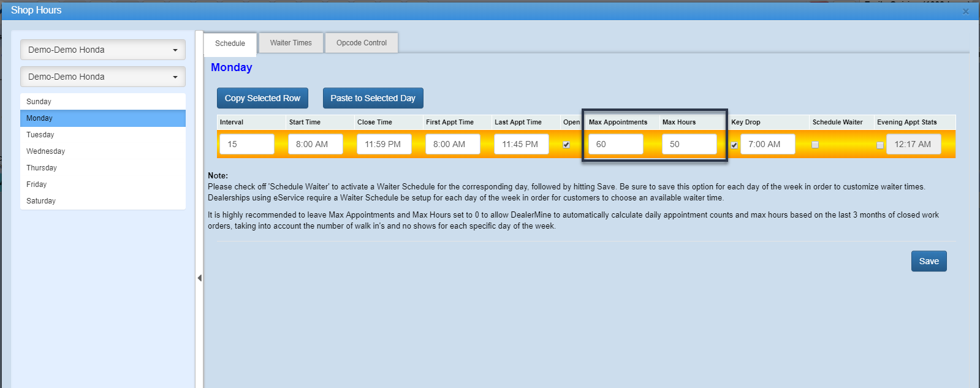Enable the Schedule Waiter checkbox

(x=815, y=145)
